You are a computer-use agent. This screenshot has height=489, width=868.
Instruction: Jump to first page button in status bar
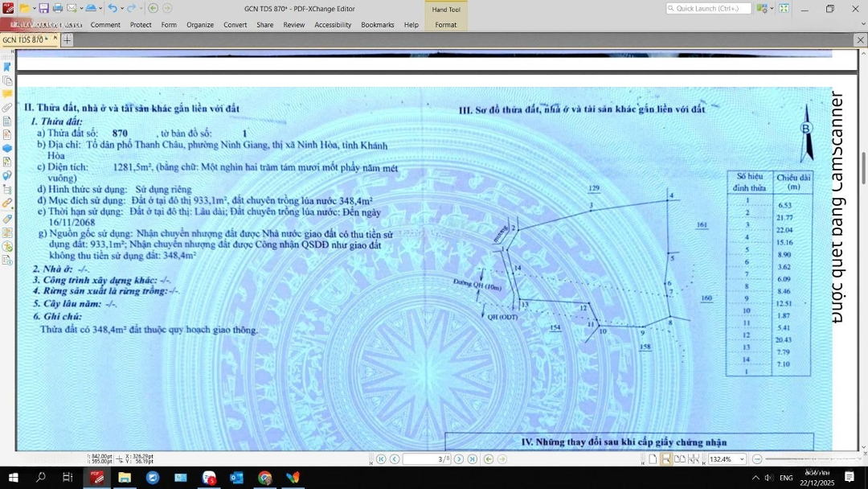tap(382, 459)
